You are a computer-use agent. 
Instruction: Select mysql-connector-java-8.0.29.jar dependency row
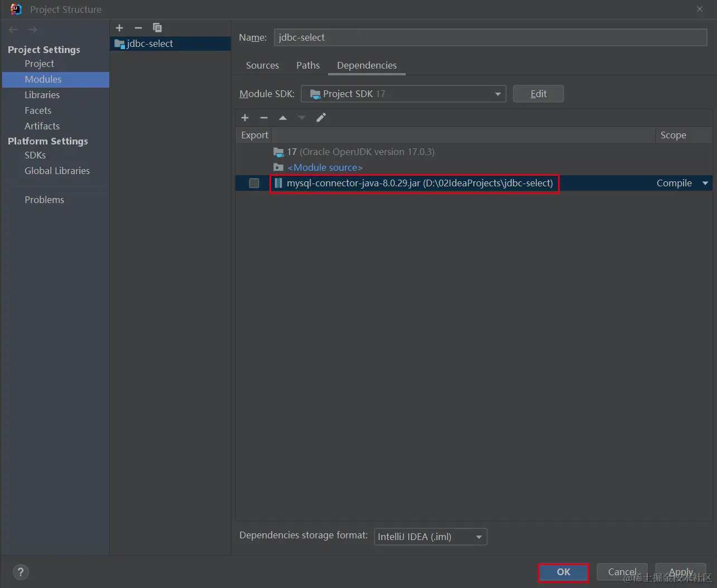tap(473, 183)
